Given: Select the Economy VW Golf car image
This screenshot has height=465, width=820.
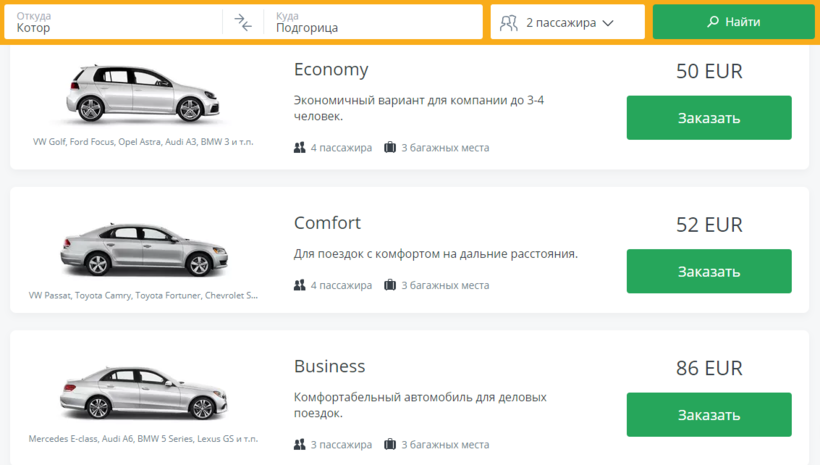Looking at the screenshot, I should 143,94.
